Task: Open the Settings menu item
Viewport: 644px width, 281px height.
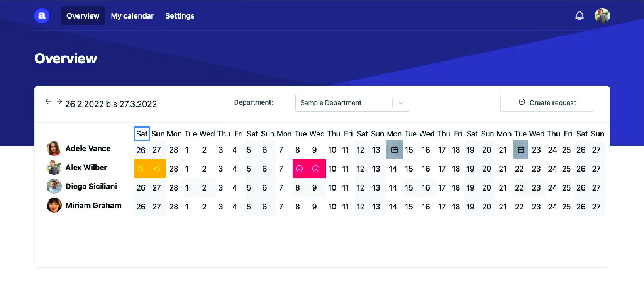Action: [179, 16]
